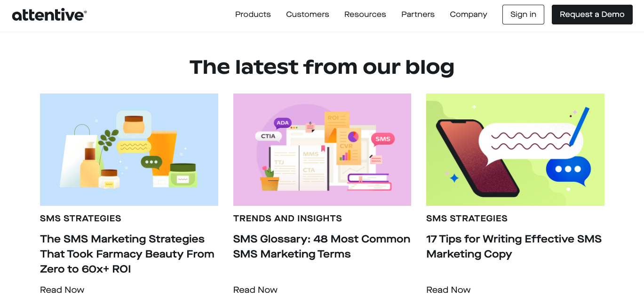This screenshot has width=644, height=305.
Task: Click Read Now under SMS Glossary article
Action: point(255,290)
